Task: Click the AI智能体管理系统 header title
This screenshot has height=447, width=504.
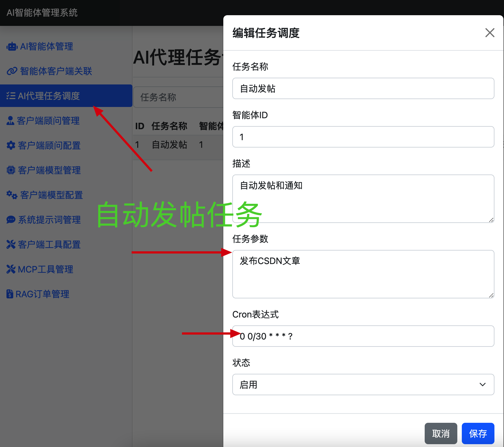Action: [42, 13]
